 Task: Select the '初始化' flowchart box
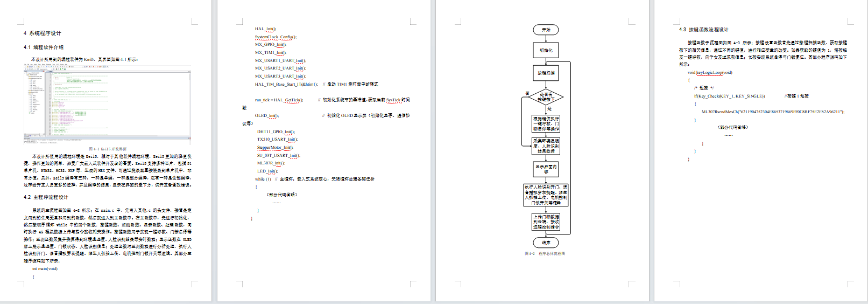pos(546,50)
